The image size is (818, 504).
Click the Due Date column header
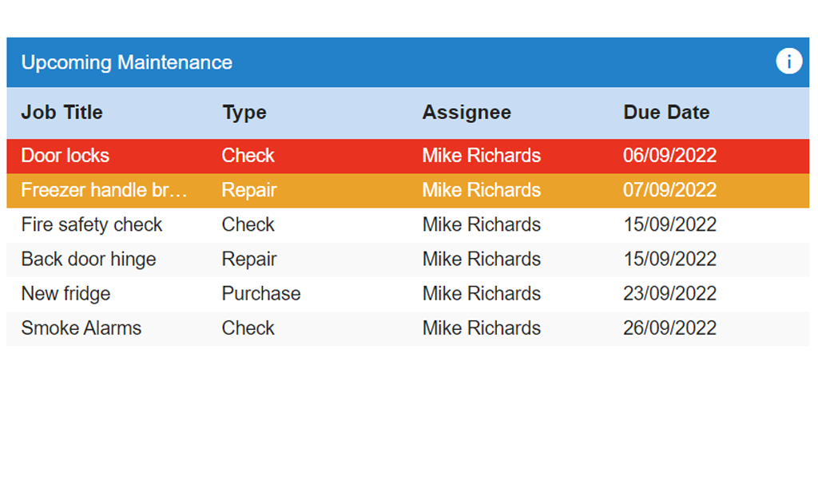tap(666, 112)
